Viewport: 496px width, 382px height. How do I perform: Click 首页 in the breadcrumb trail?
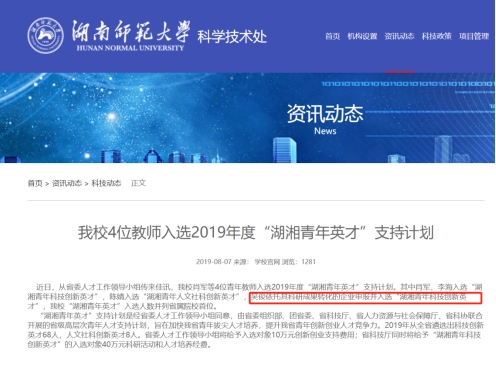click(x=35, y=183)
